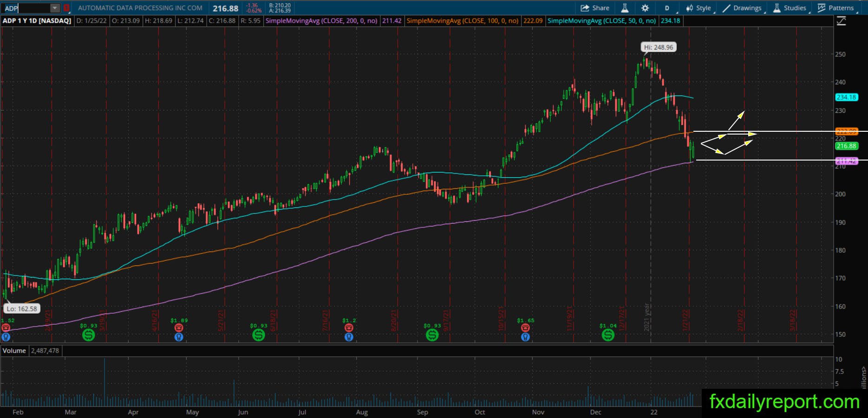This screenshot has width=868, height=418.
Task: Expand the ADP symbol dropdown arrow
Action: click(x=55, y=8)
